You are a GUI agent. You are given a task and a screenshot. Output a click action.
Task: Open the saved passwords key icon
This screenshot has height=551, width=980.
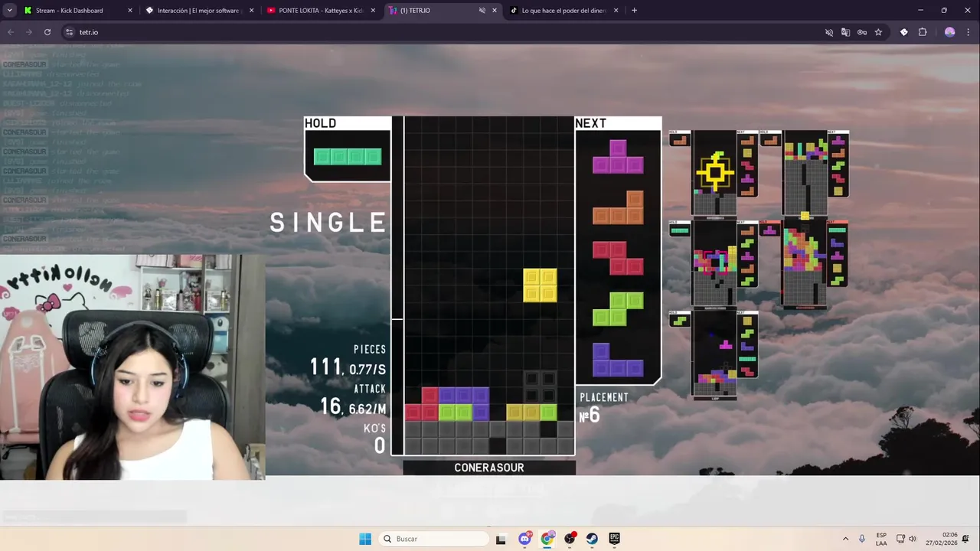point(862,32)
